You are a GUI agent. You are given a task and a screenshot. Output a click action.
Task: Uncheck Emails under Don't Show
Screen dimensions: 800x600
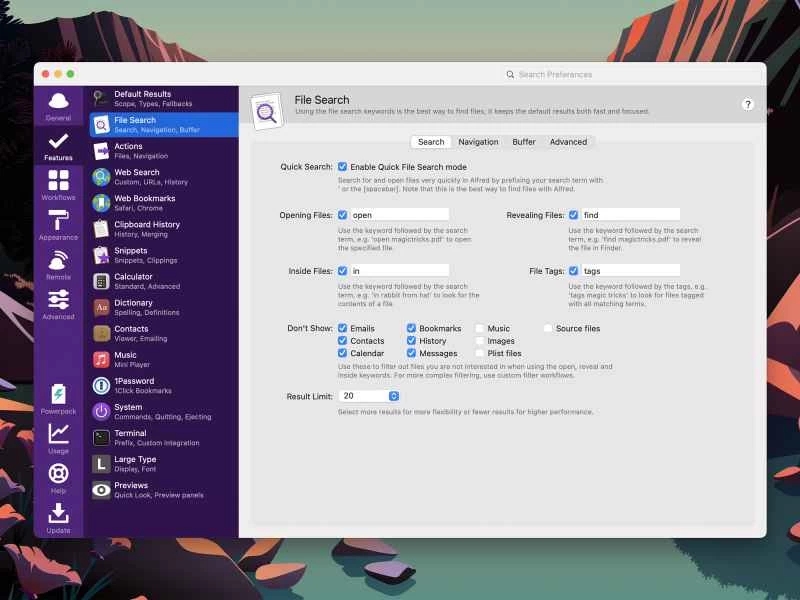[341, 327]
